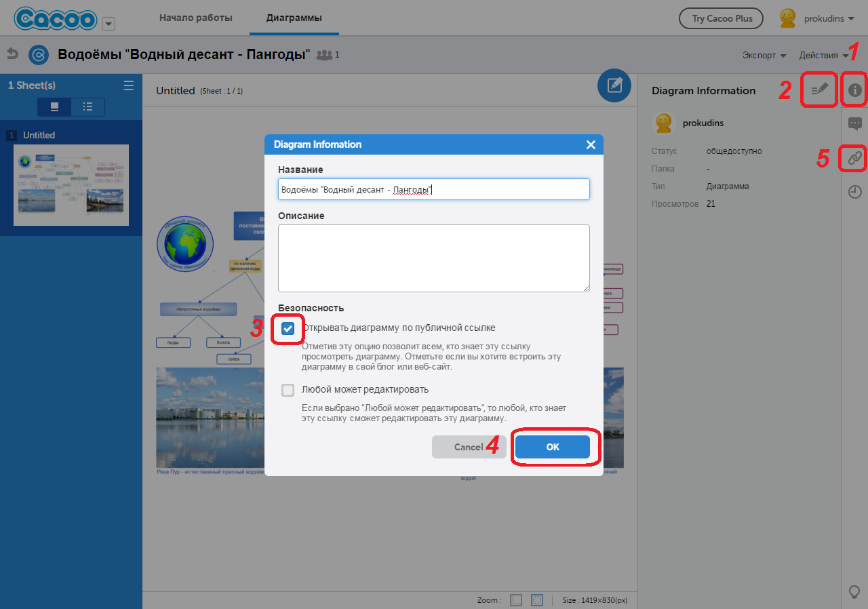Click the edit diagram info pencil icon
The height and width of the screenshot is (609, 868).
tap(819, 90)
